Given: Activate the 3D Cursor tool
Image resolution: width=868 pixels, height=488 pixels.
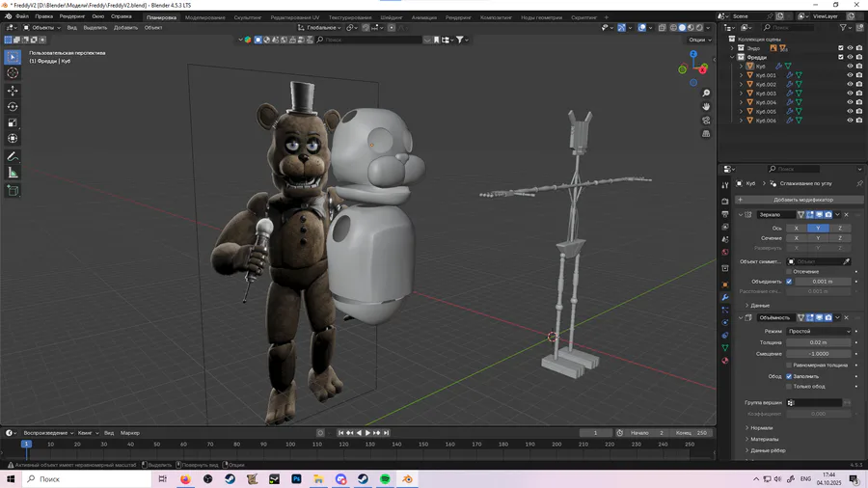Looking at the screenshot, I should pyautogui.click(x=13, y=73).
